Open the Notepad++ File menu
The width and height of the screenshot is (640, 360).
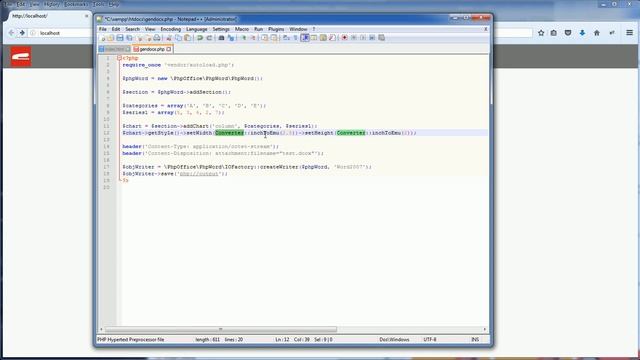(x=103, y=29)
